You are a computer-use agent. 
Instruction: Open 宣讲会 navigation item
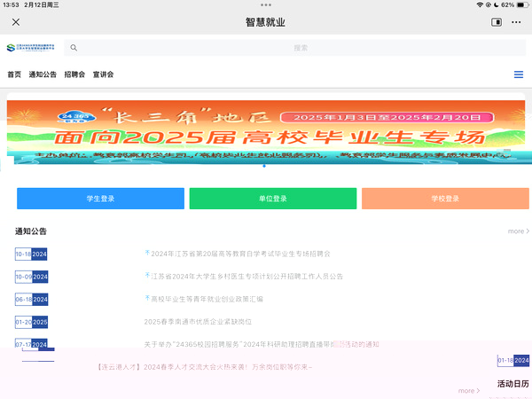[103, 74]
